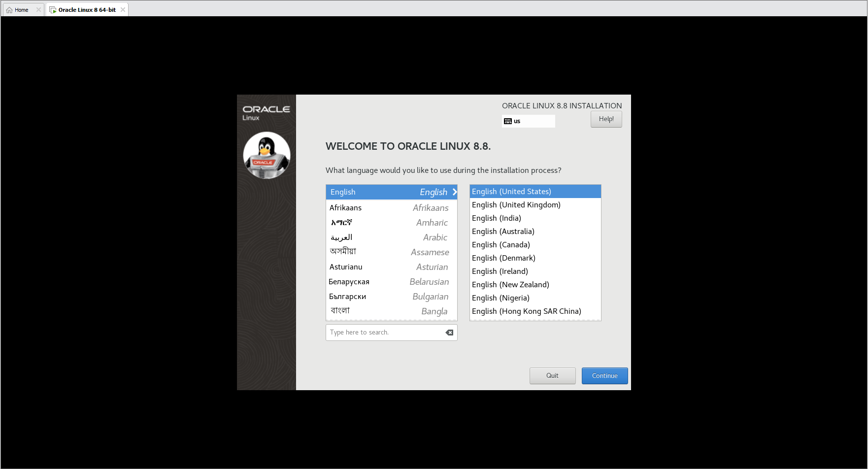Clear the language search with the backspace icon
This screenshot has height=469, width=868.
coord(449,333)
